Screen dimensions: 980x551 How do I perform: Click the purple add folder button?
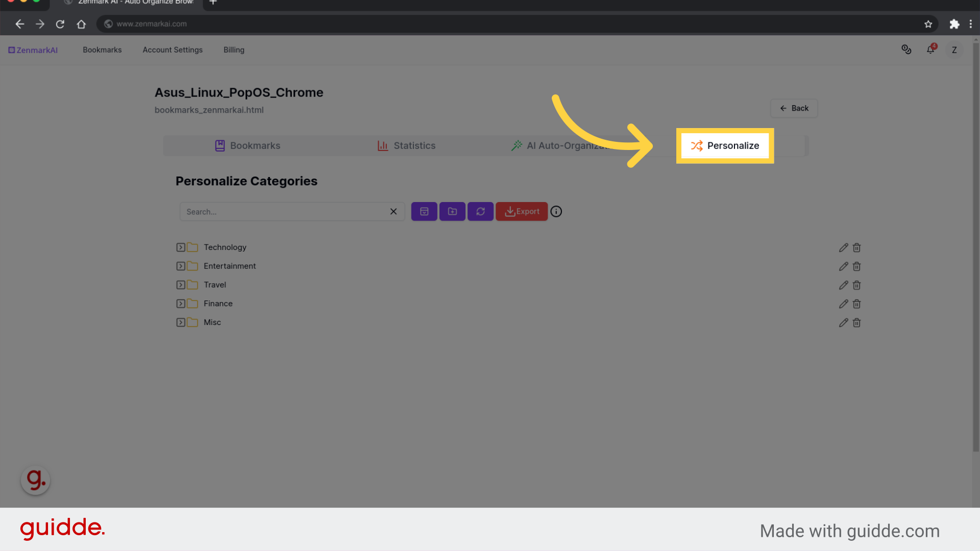point(452,211)
